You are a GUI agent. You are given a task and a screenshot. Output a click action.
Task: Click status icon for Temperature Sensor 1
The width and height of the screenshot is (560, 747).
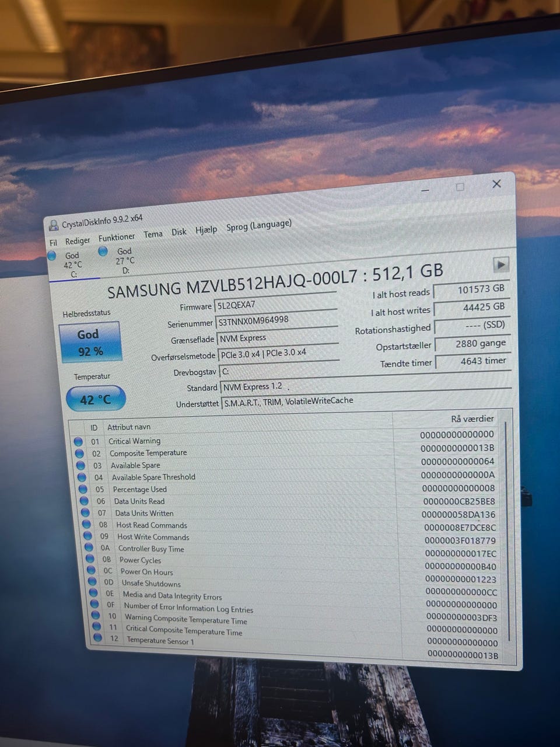[x=98, y=638]
